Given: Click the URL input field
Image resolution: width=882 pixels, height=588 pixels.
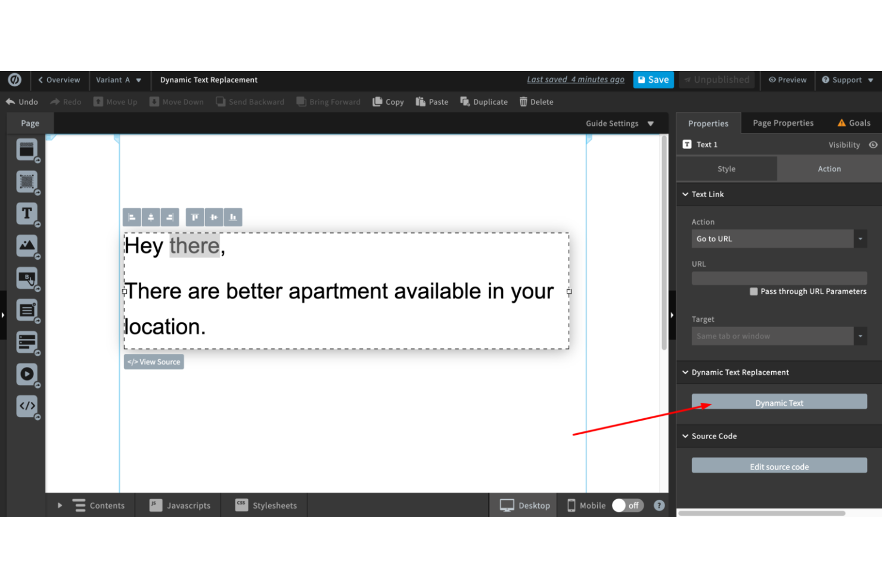Looking at the screenshot, I should (x=779, y=278).
